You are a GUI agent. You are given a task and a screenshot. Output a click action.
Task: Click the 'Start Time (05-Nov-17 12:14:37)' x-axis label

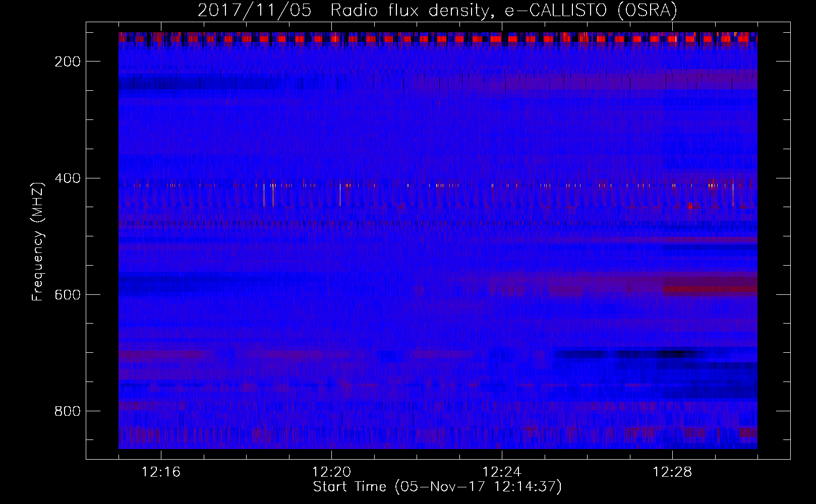(437, 487)
